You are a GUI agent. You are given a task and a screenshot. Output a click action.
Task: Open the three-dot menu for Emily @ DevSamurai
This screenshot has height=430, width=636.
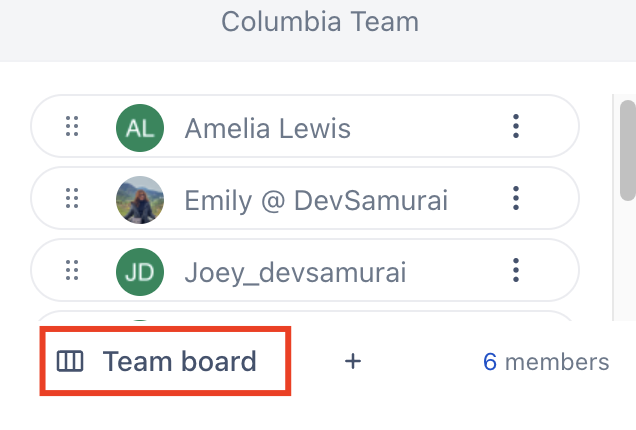[516, 199]
